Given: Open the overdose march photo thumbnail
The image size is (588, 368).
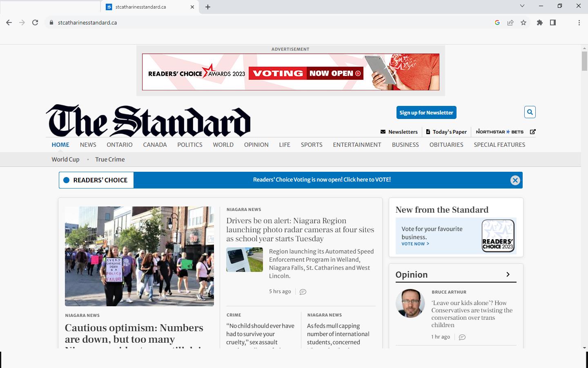Looking at the screenshot, I should coord(139,256).
